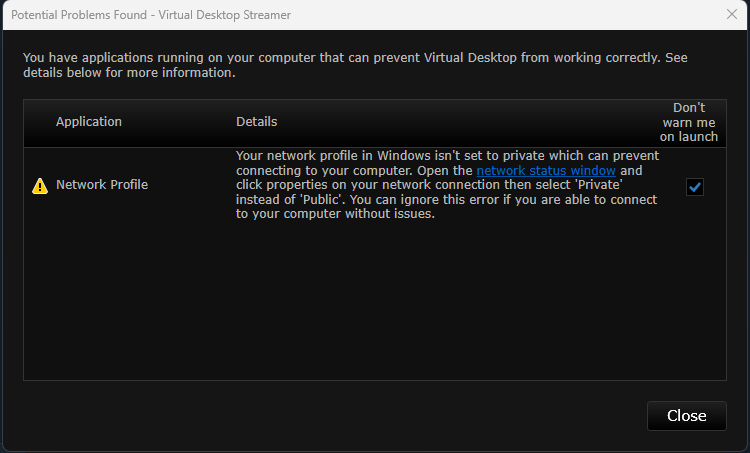Viewport: 750px width, 453px height.
Task: Click the Network Profile details description text
Action: [x=447, y=185]
